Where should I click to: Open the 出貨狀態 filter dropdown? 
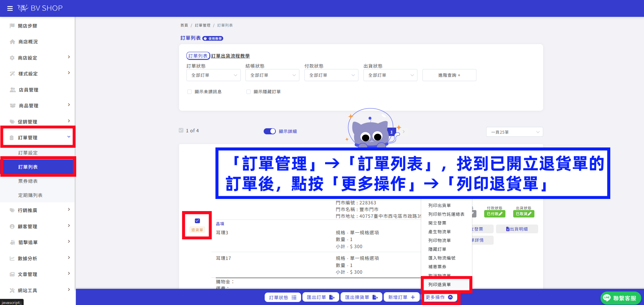pyautogui.click(x=390, y=75)
